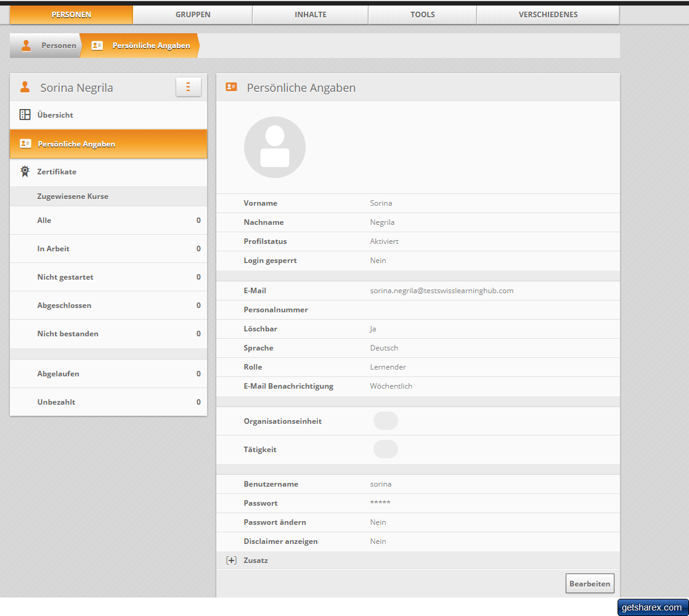
Task: Expand the Zusatz section
Action: point(232,561)
